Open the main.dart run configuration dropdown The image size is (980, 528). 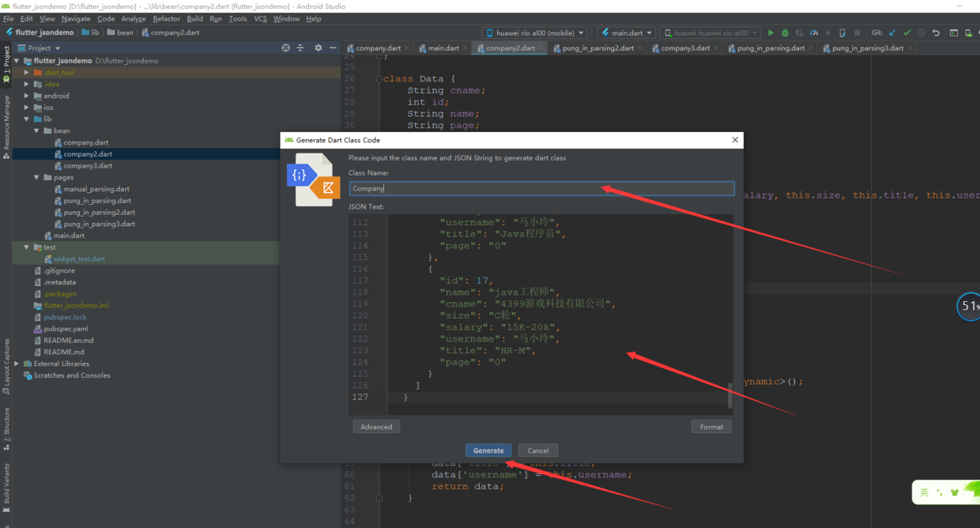click(627, 33)
